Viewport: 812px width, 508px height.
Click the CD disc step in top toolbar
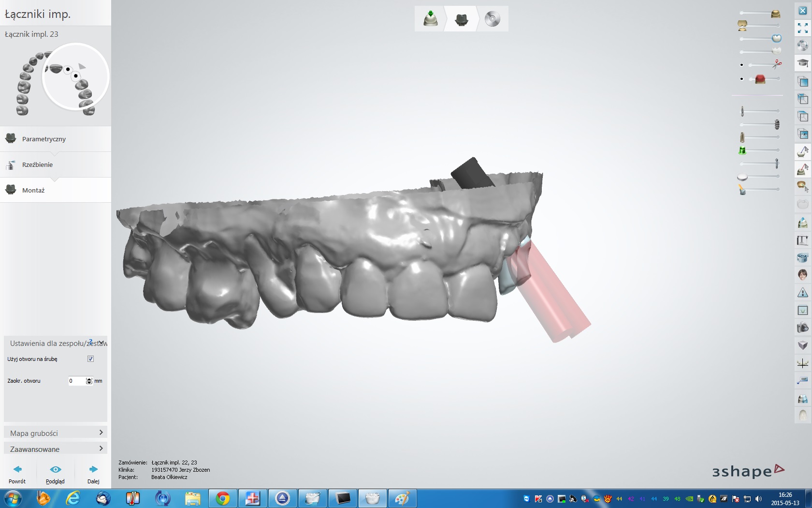coord(492,19)
